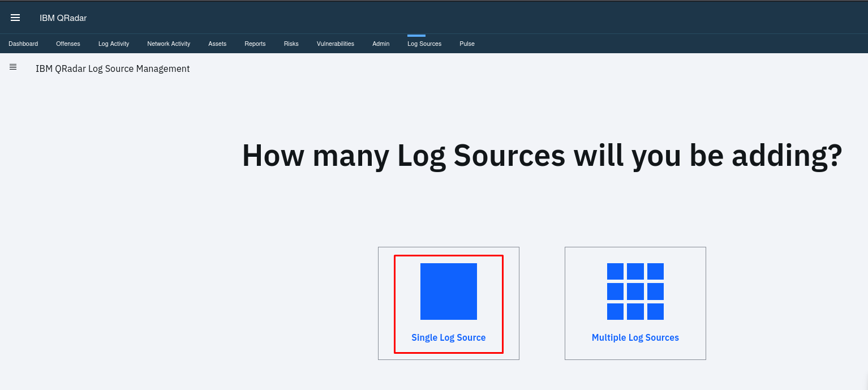Switch to the Reports tab
The width and height of the screenshot is (868, 390).
pyautogui.click(x=255, y=44)
